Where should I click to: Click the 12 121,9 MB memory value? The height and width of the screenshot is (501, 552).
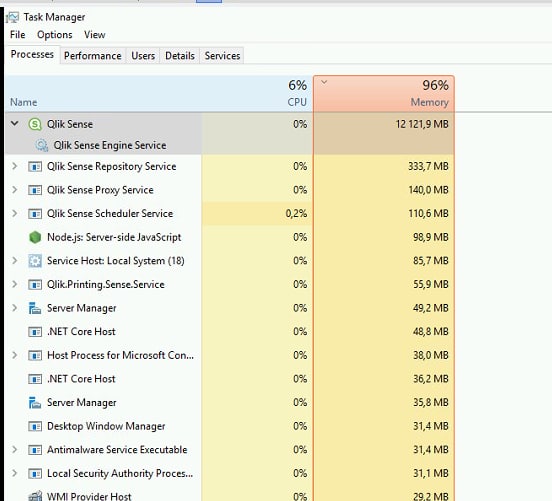tap(422, 124)
